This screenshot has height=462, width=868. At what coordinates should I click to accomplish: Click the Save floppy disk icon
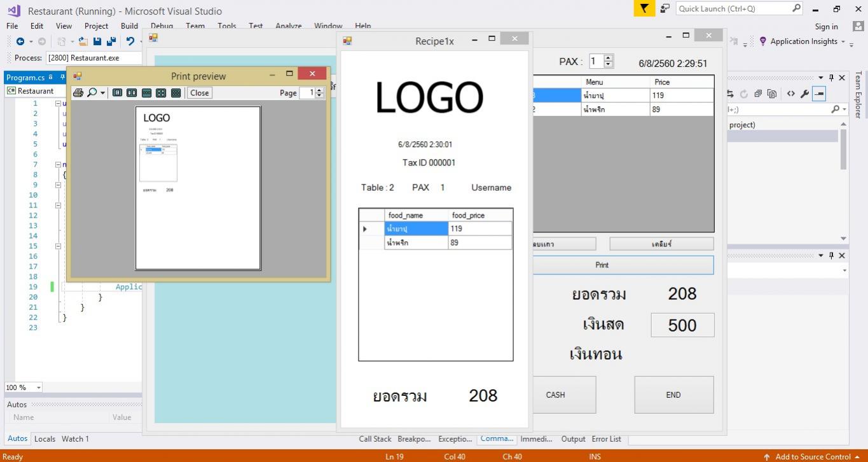97,41
